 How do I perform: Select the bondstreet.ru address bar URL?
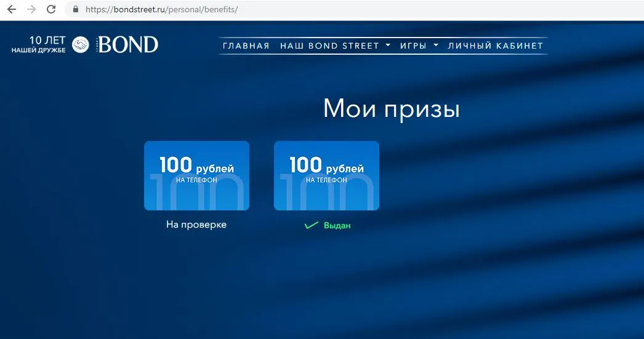tap(161, 9)
